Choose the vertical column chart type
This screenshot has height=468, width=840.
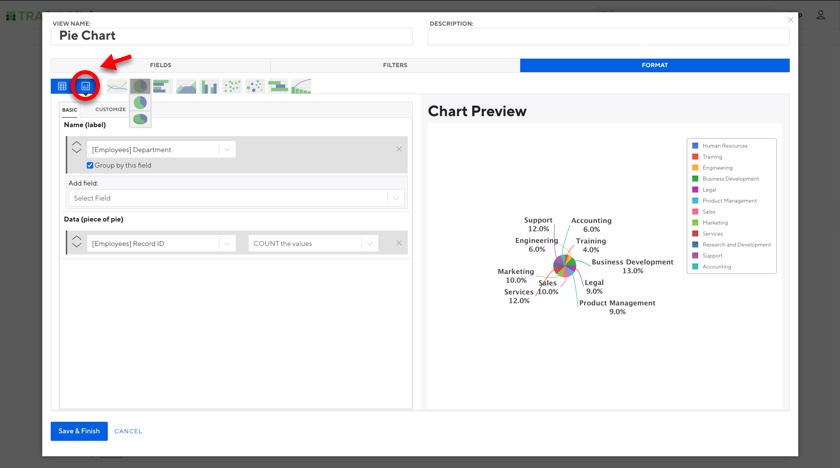pyautogui.click(x=209, y=87)
